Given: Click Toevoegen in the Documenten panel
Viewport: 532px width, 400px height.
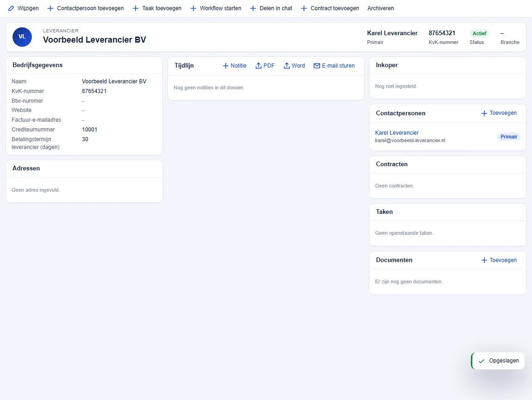Looking at the screenshot, I should (499, 260).
